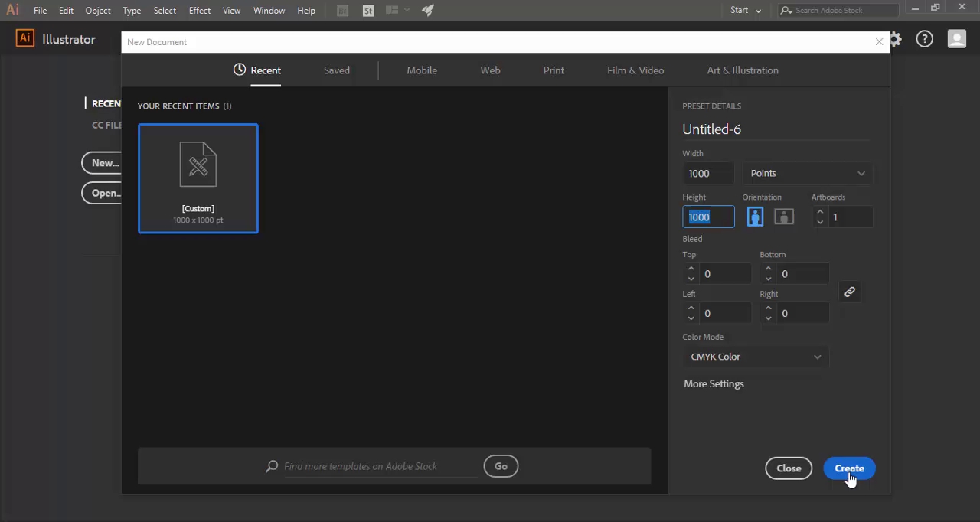Open Adobe Bridge via Br icon
The height and width of the screenshot is (522, 980).
click(x=343, y=11)
